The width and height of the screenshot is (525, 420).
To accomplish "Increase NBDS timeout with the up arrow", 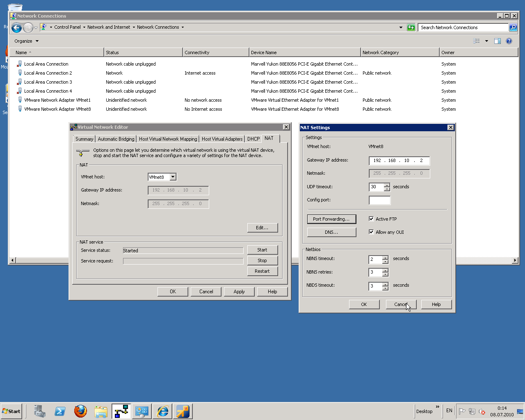I will [x=385, y=284].
